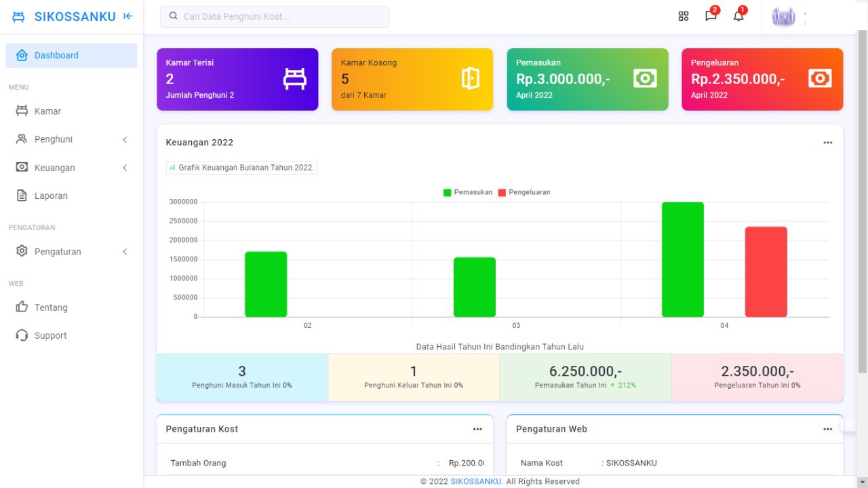Open the notification bell with badge 1
Screen dimensions: 868x488
(738, 15)
